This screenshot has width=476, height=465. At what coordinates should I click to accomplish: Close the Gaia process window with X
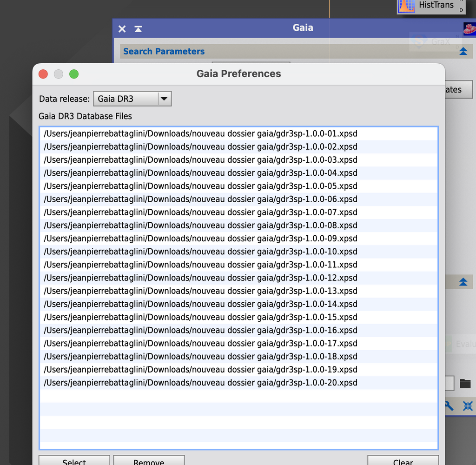point(122,29)
